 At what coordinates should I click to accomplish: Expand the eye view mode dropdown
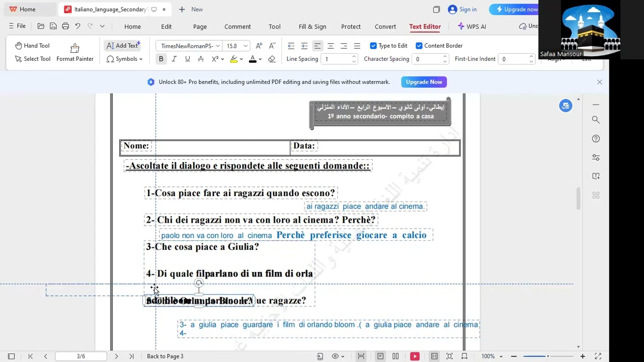(343, 356)
